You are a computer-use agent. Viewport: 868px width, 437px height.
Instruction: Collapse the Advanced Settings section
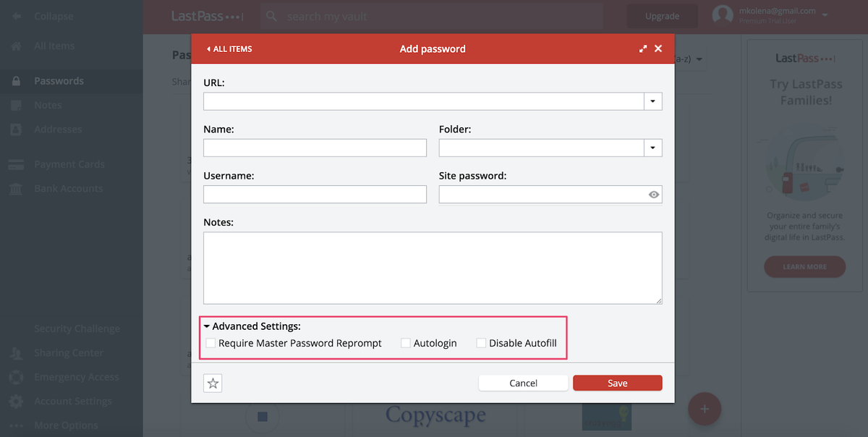click(207, 326)
